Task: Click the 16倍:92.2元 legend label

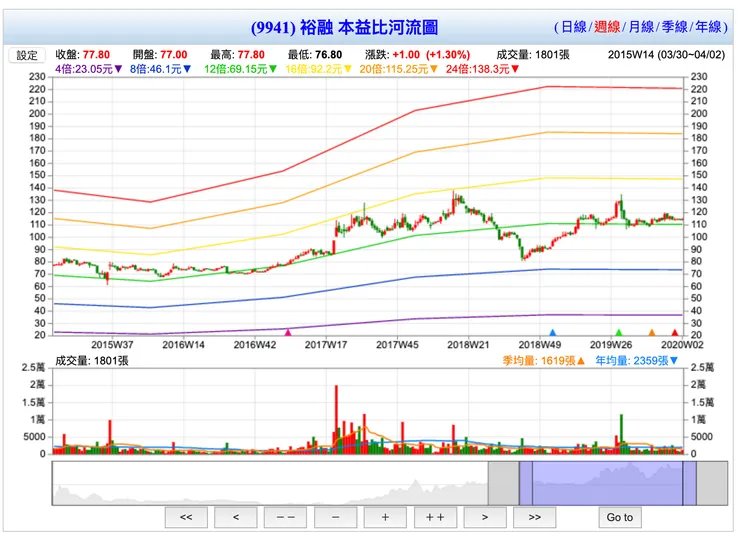Action: 314,69
